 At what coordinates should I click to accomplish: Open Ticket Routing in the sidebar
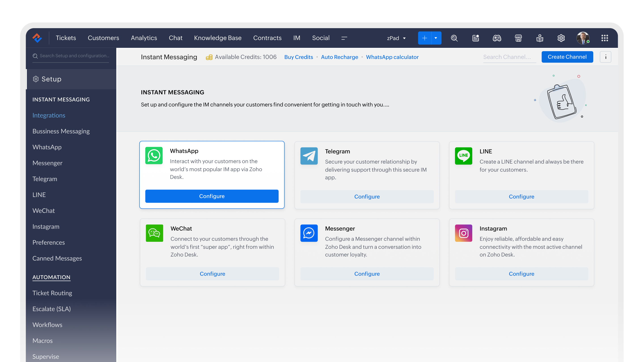[52, 293]
